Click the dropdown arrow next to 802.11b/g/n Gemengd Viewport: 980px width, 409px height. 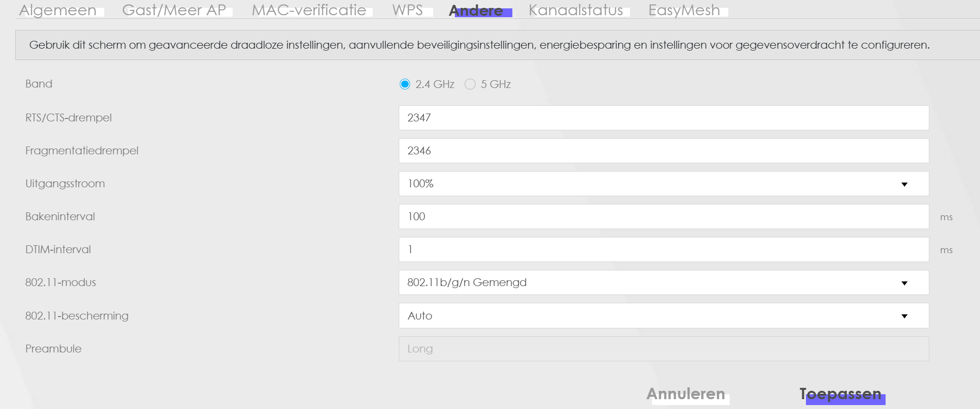(x=904, y=283)
